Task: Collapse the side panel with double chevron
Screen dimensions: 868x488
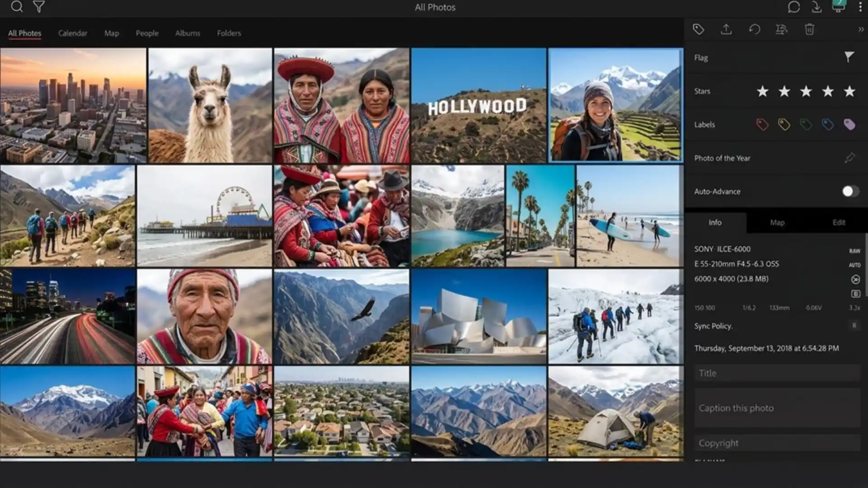Action: [x=861, y=29]
